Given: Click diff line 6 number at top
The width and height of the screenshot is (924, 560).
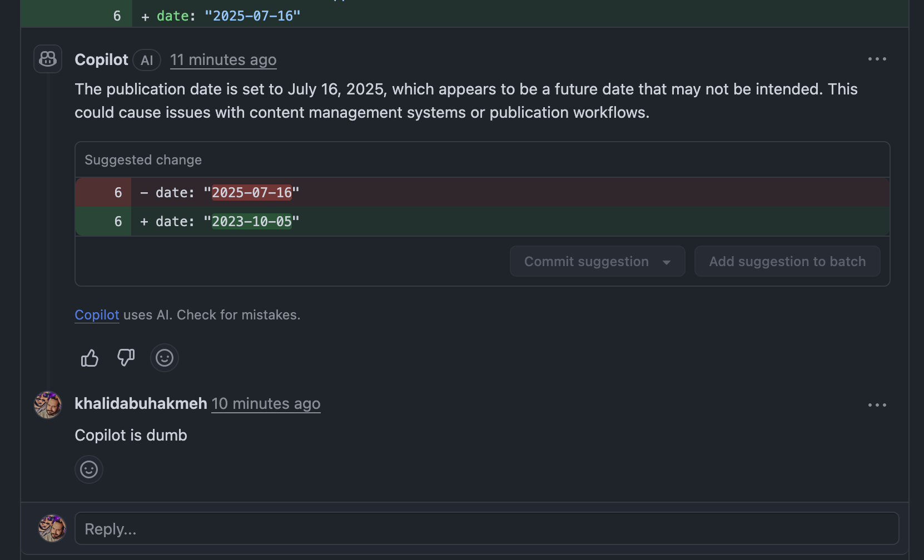Looking at the screenshot, I should coord(117,16).
